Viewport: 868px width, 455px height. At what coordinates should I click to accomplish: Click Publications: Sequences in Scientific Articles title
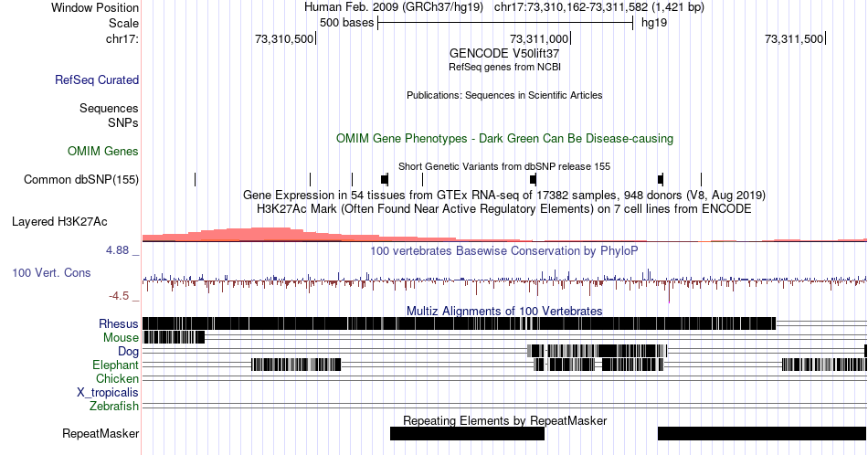click(x=504, y=95)
